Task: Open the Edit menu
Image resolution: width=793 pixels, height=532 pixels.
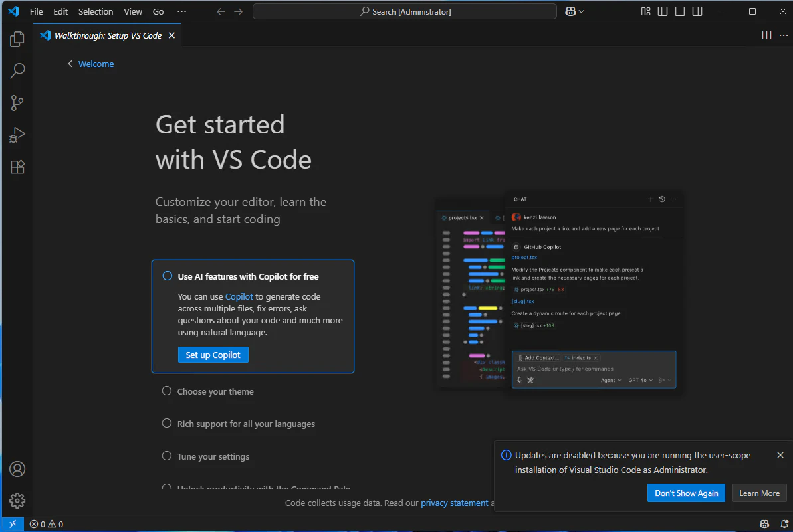Action: (x=60, y=11)
